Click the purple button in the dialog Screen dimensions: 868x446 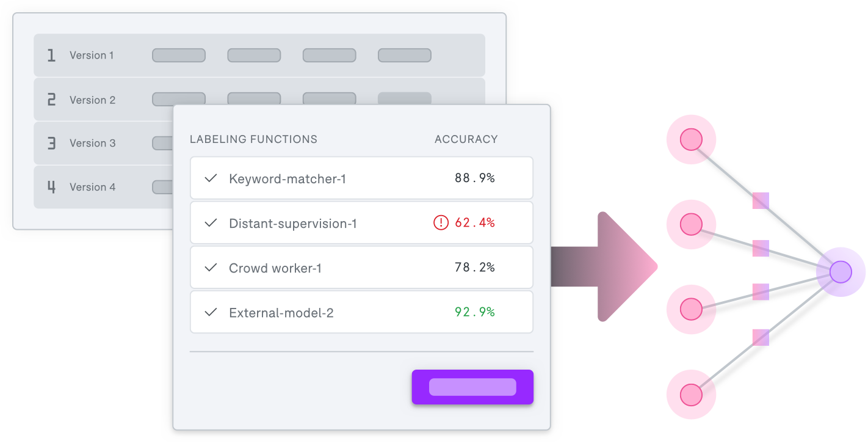(472, 387)
